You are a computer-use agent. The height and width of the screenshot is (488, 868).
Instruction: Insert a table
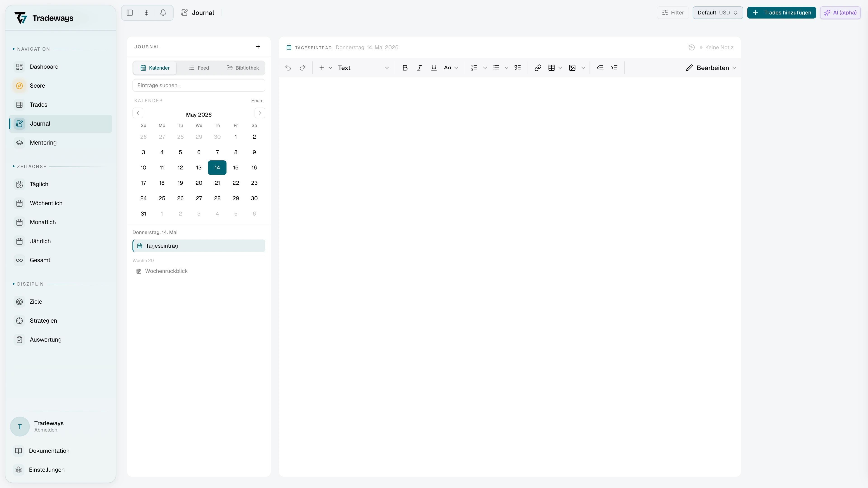coord(552,68)
